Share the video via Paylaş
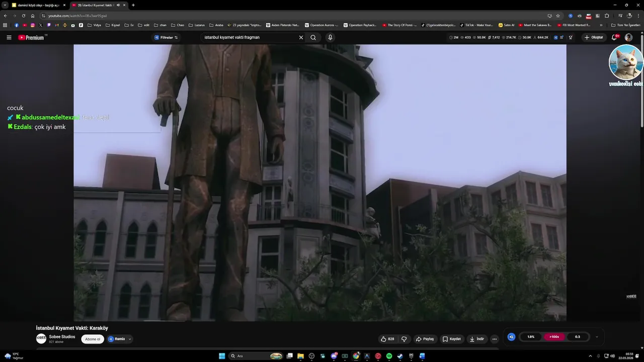 coord(425,339)
